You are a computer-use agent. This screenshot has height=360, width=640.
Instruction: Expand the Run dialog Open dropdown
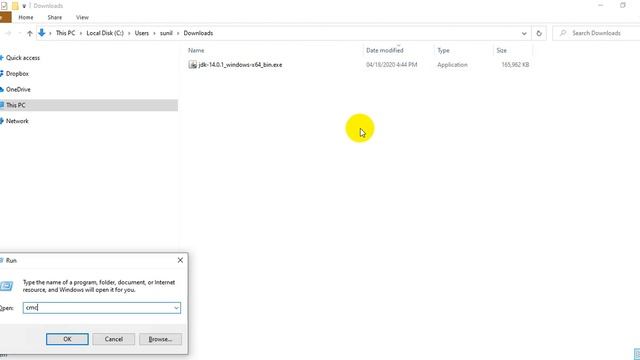[x=176, y=308]
